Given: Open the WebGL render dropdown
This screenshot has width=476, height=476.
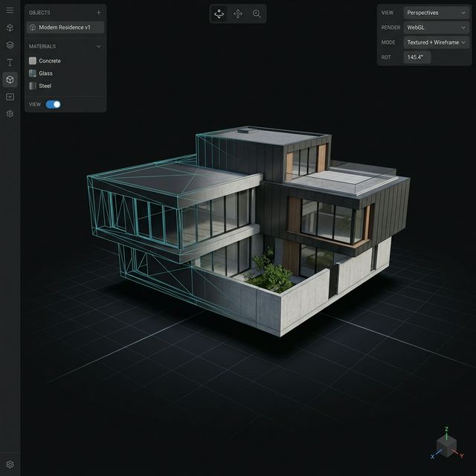Looking at the screenshot, I should (437, 28).
